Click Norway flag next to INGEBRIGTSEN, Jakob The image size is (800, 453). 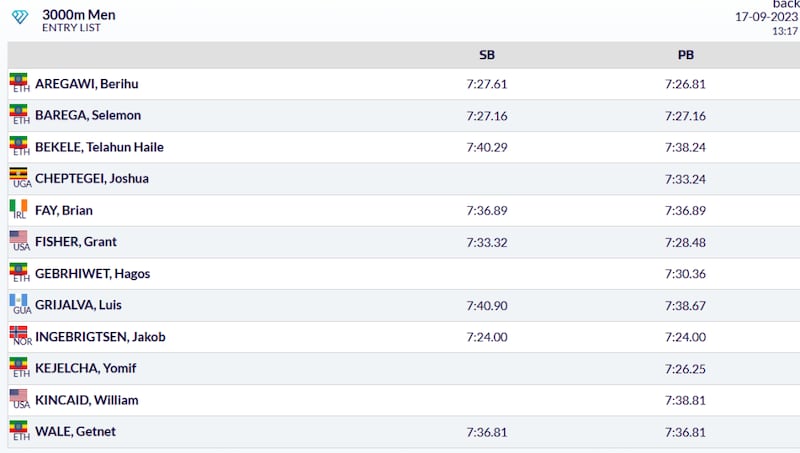[18, 333]
